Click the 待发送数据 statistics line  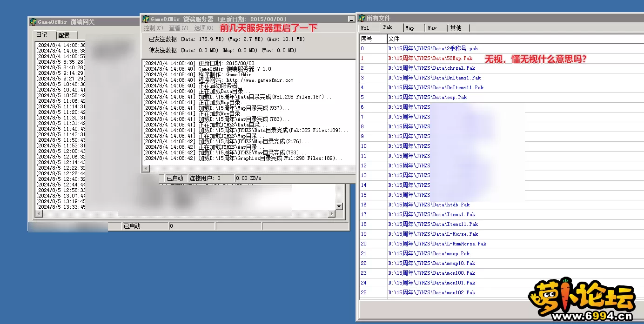coord(222,50)
